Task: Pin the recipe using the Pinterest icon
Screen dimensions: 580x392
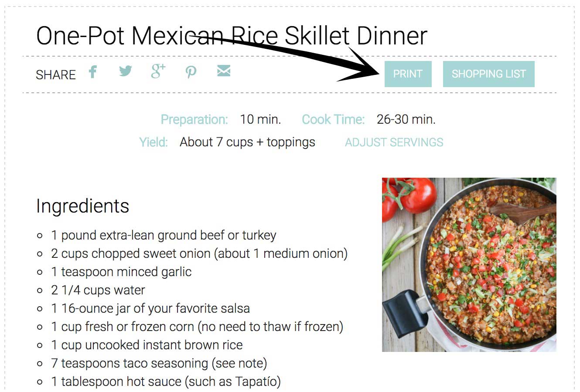Action: tap(191, 71)
